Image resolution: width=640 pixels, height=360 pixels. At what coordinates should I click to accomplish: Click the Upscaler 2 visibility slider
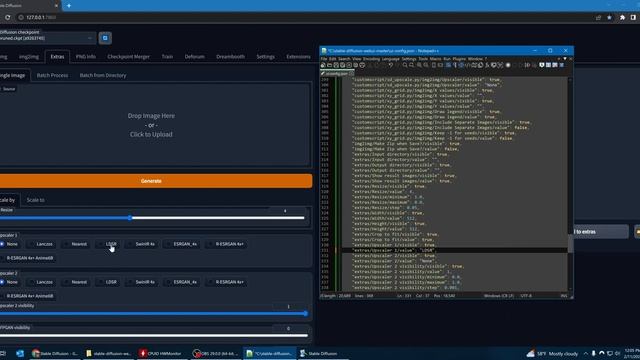153,313
